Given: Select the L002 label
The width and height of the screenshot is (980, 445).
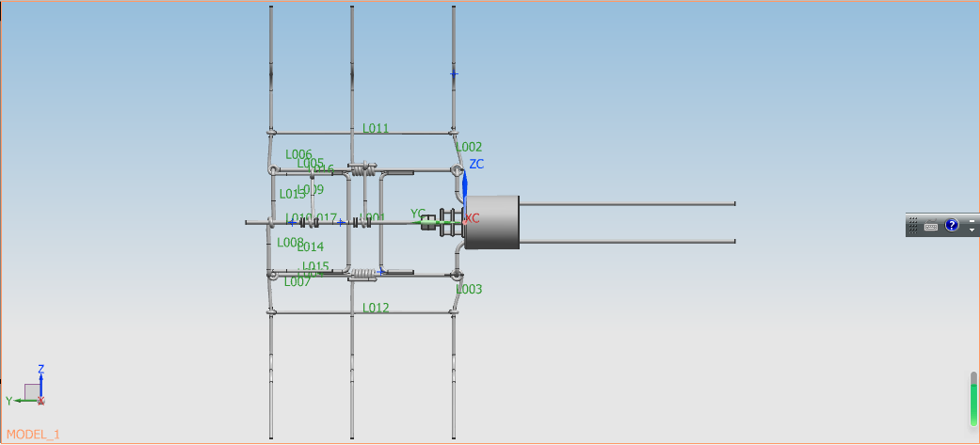Looking at the screenshot, I should 469,147.
